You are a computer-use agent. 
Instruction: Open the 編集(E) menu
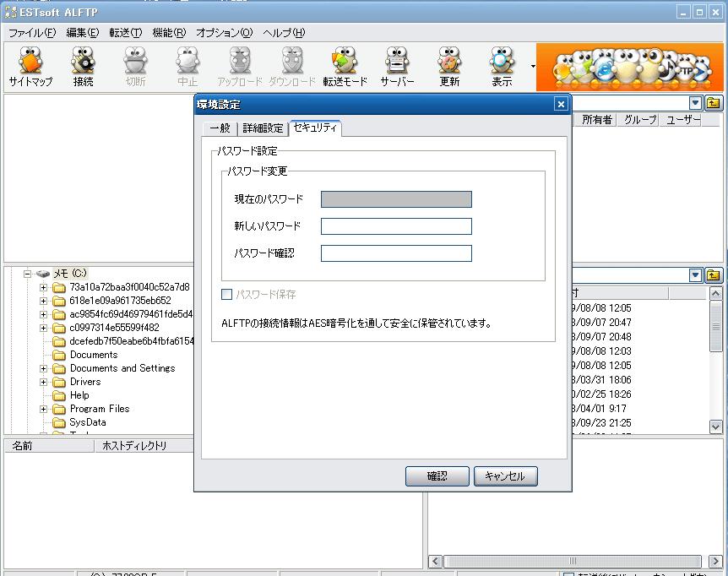83,32
